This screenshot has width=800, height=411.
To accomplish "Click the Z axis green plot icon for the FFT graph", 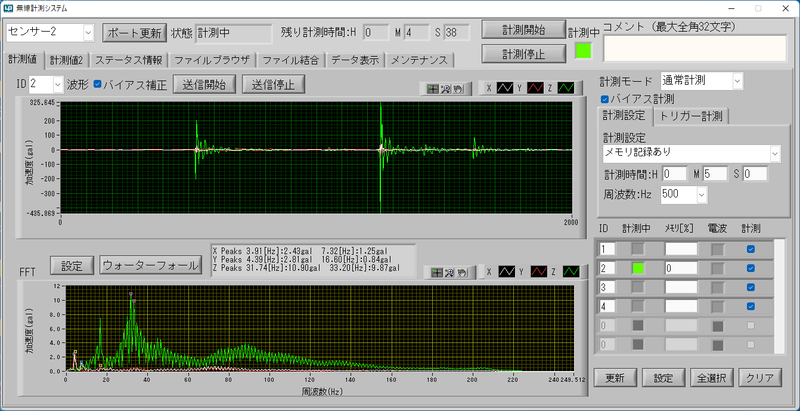I will (x=571, y=272).
